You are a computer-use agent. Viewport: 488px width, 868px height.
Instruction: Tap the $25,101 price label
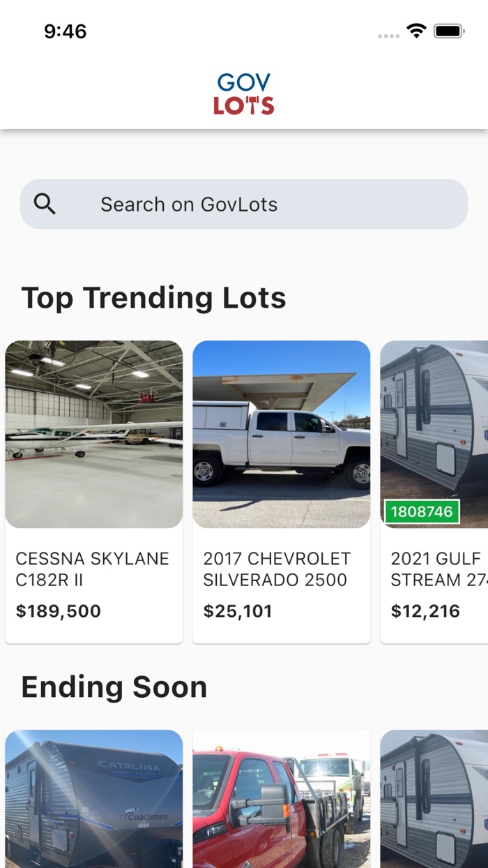point(238,611)
